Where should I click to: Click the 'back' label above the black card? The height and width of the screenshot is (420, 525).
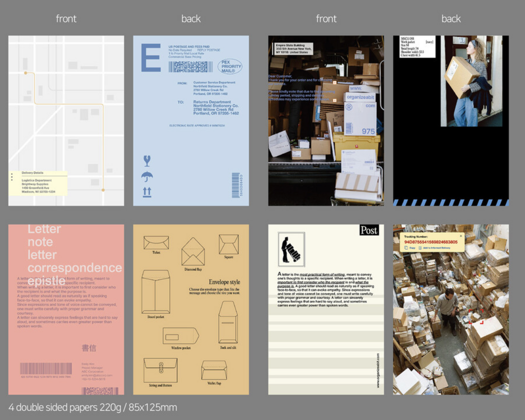point(451,19)
